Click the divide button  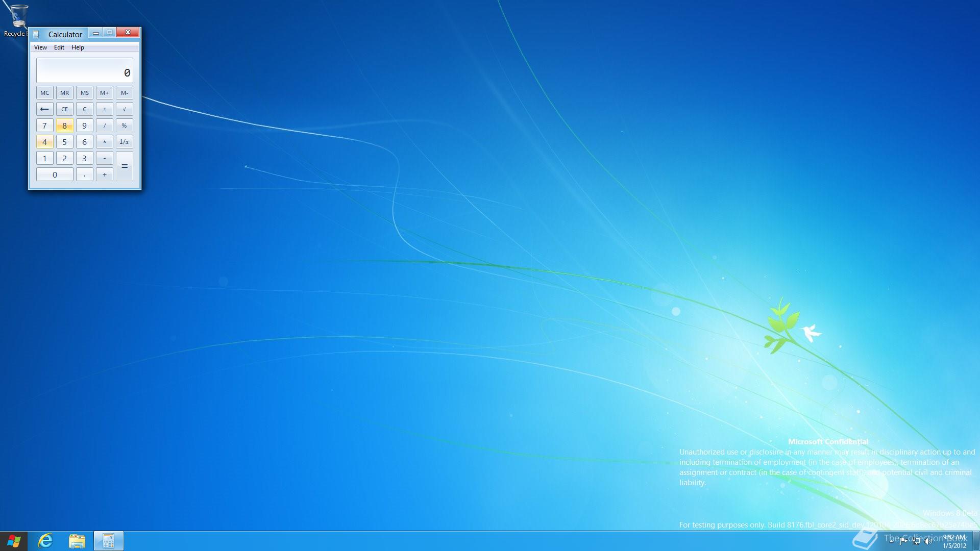104,126
